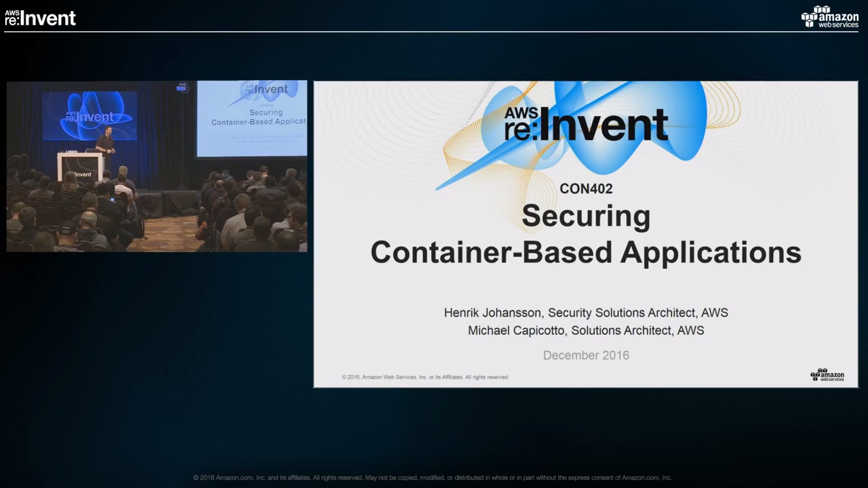Click the word "Securing" in the slide title

tap(586, 216)
